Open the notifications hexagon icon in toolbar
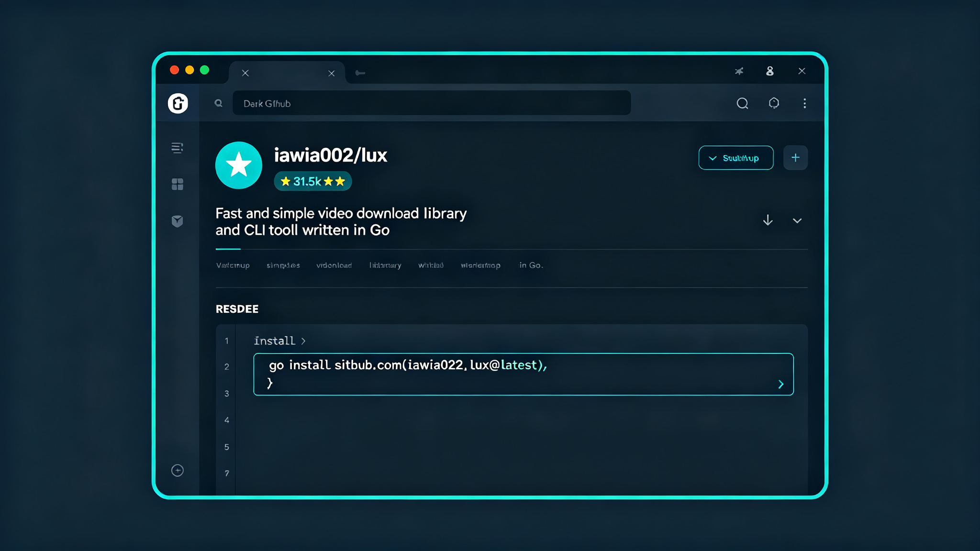The height and width of the screenshot is (551, 980). [774, 103]
